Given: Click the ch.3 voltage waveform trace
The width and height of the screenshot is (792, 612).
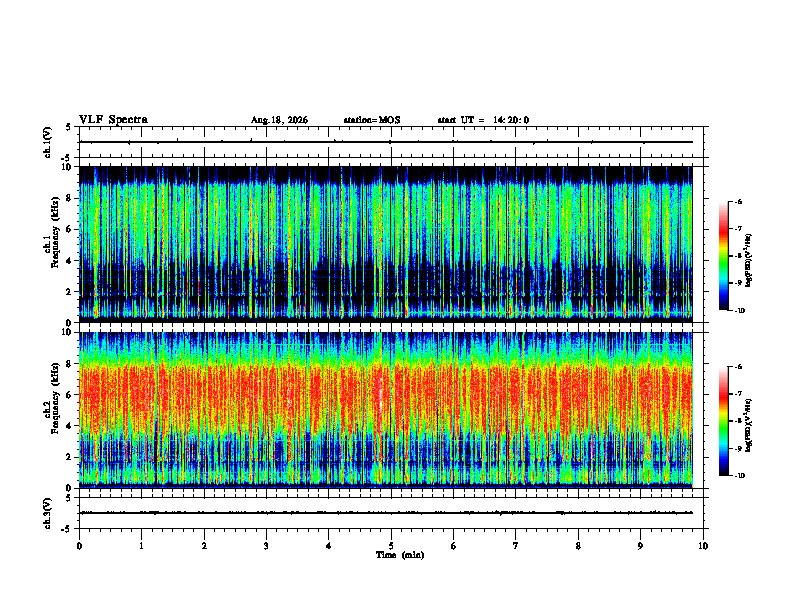Looking at the screenshot, I should pos(386,513).
